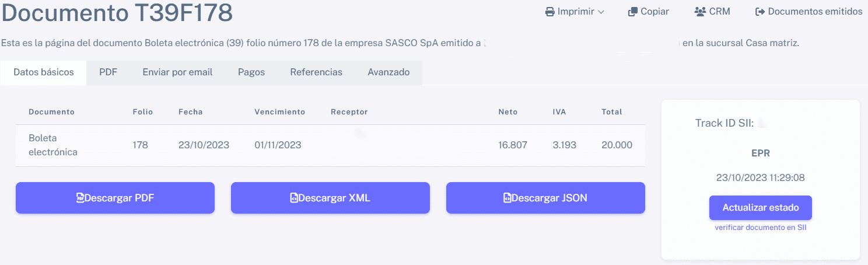Click the Boleta electrónica table row

coord(330,145)
